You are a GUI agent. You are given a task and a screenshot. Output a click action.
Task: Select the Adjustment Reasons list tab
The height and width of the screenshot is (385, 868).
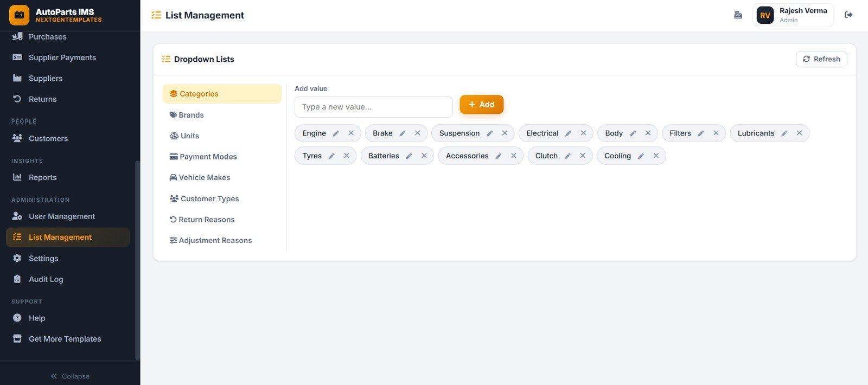tap(222, 240)
